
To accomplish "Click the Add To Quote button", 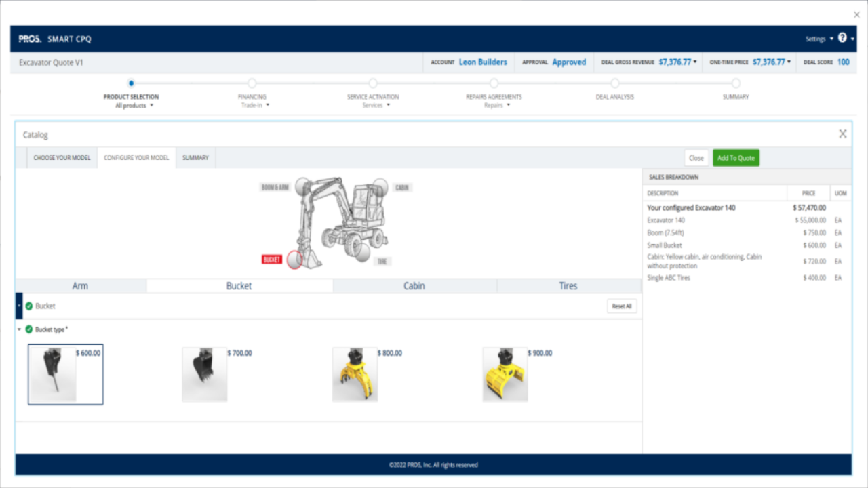I will (x=736, y=158).
